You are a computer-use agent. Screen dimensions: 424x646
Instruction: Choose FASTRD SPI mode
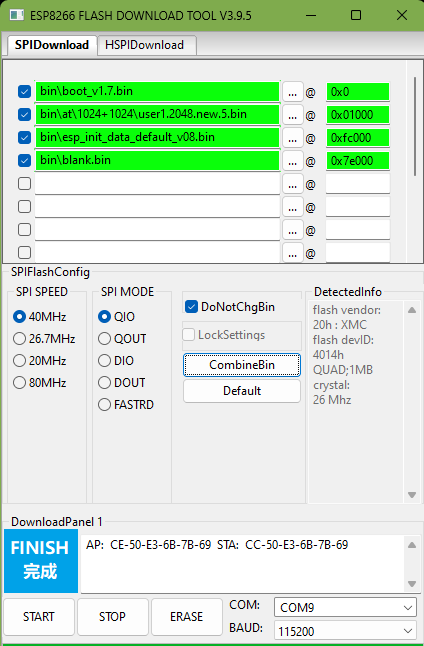(126, 405)
